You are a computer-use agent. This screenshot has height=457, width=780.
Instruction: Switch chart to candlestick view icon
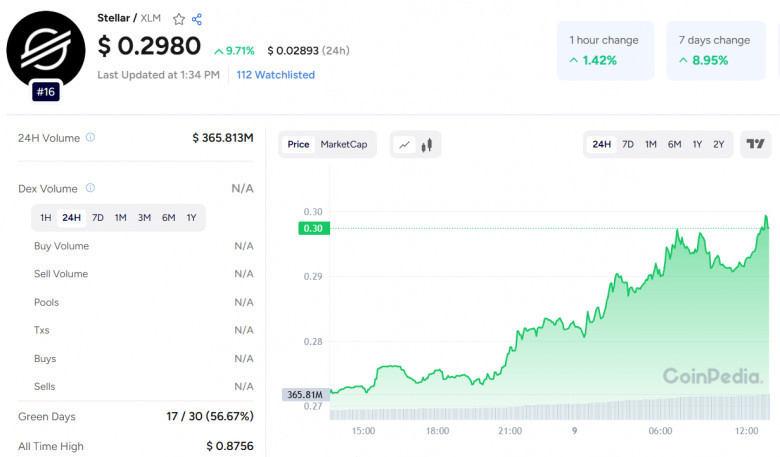426,145
